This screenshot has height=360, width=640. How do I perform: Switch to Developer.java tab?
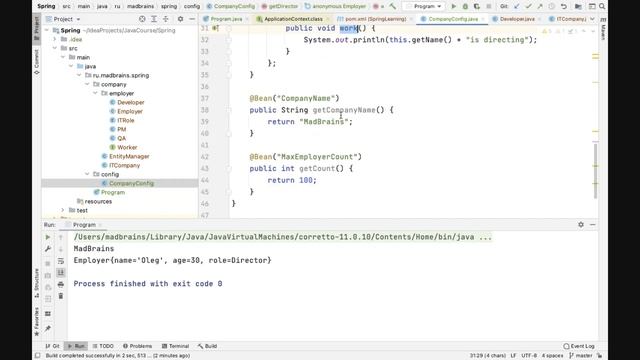point(517,19)
